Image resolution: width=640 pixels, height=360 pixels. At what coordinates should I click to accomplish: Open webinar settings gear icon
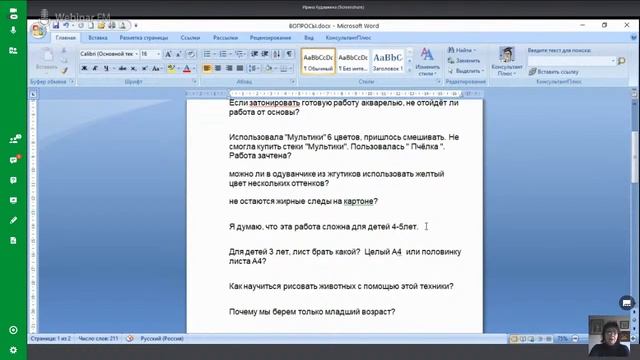pos(13,350)
